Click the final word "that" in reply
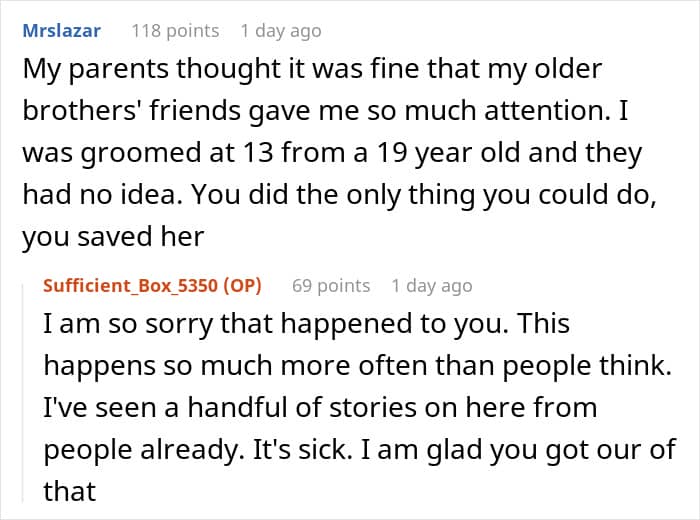Image resolution: width=700 pixels, height=520 pixels. tap(69, 489)
